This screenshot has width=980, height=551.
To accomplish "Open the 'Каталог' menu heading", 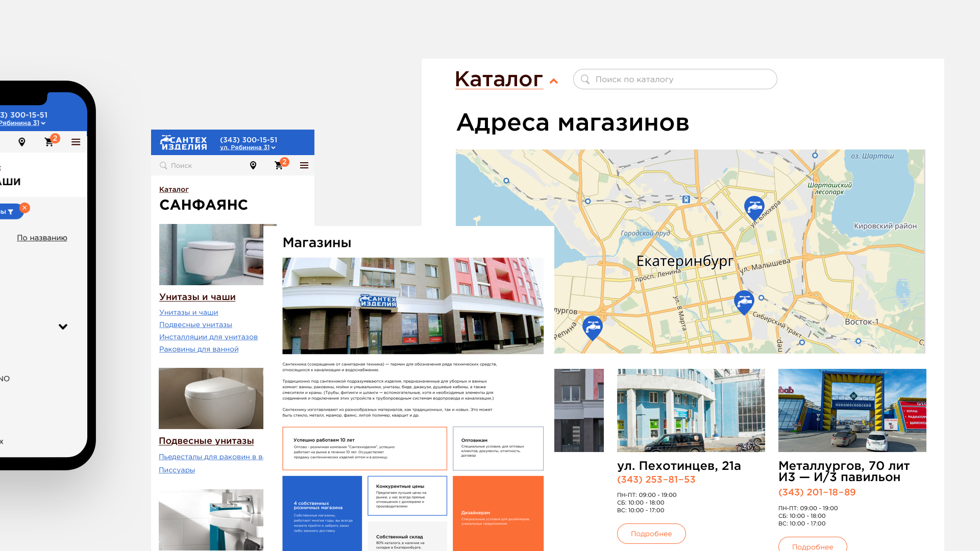I will 499,79.
